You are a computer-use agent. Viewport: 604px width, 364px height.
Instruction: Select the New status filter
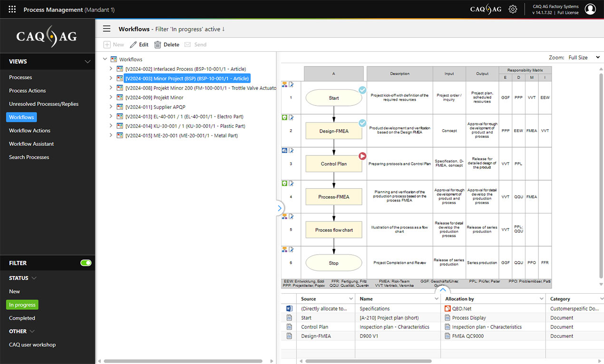15,291
